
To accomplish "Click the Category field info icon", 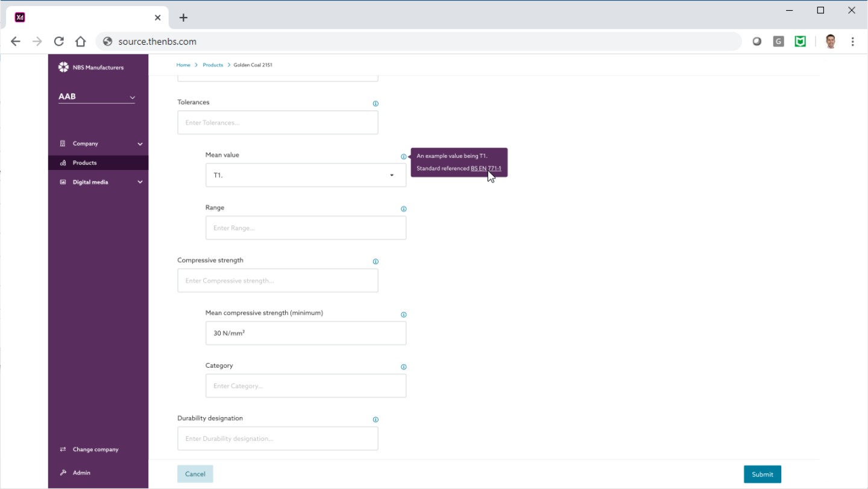I will [x=403, y=367].
